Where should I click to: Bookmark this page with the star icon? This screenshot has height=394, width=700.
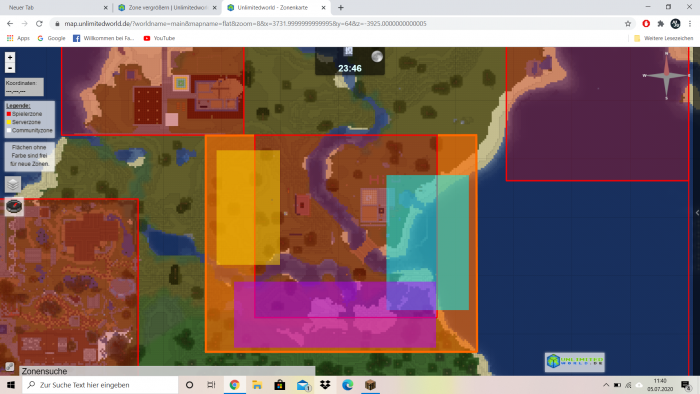628,24
